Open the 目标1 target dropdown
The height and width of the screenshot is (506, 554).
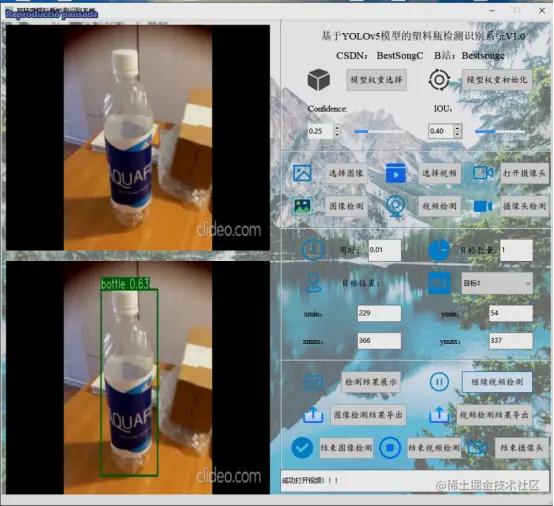[x=497, y=283]
